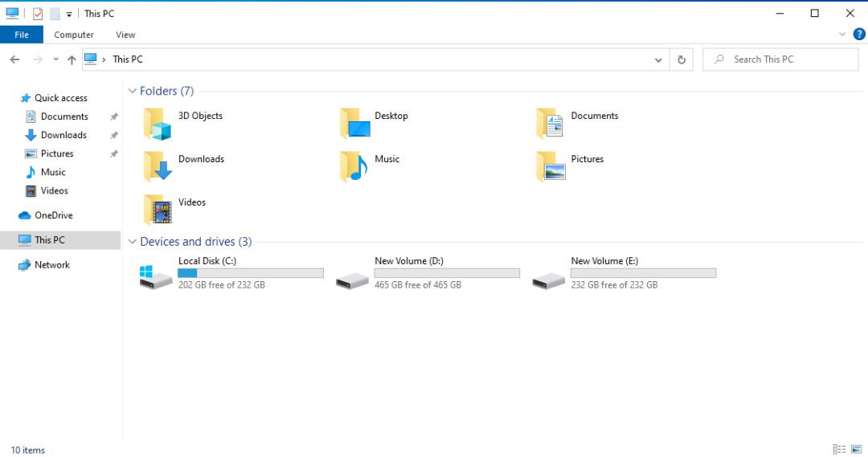
Task: Open the 3D Objects folder icon
Action: [158, 124]
